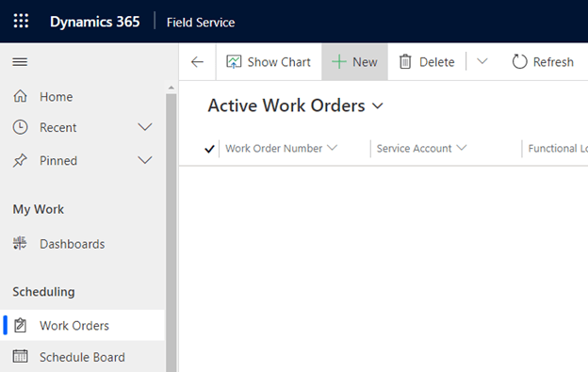The image size is (588, 372).
Task: Open the Field Service app name link
Action: 201,23
